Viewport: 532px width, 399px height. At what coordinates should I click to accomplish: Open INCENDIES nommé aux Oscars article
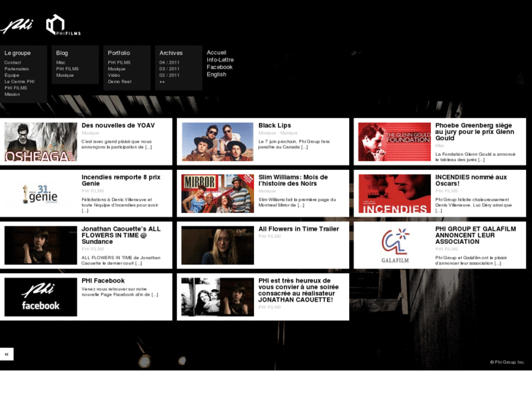click(x=471, y=180)
